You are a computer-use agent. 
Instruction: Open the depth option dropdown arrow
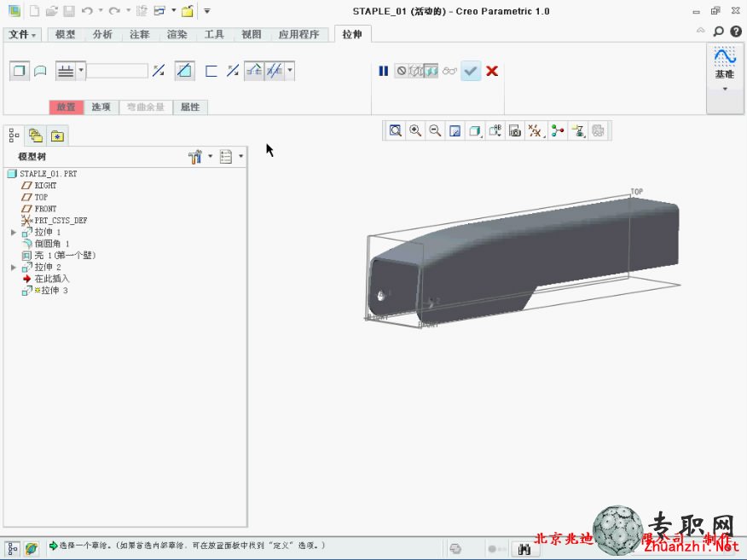point(81,71)
